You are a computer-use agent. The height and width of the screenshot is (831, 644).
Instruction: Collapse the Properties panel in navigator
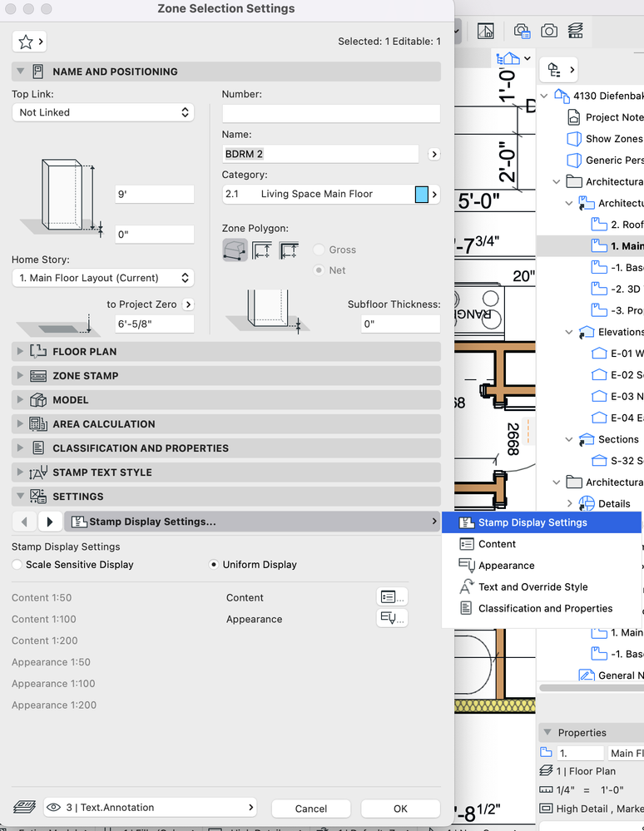pos(547,732)
